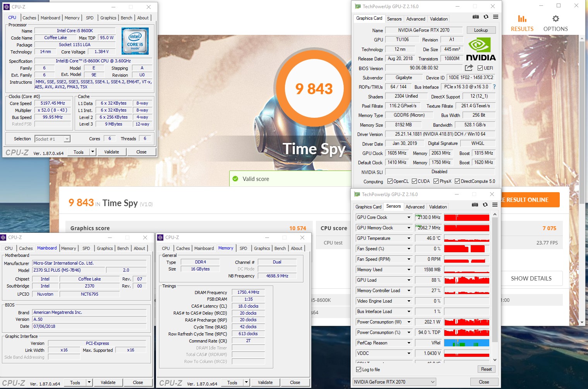Click Validate in Mainboard CPU-Z window

[108, 382]
